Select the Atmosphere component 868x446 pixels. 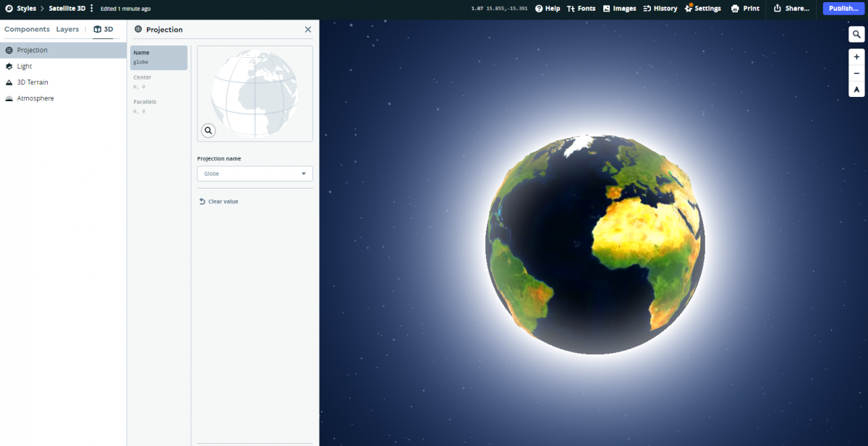35,98
